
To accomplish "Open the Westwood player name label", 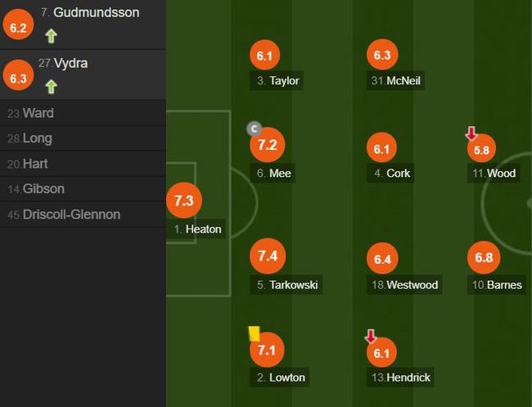I will point(404,284).
